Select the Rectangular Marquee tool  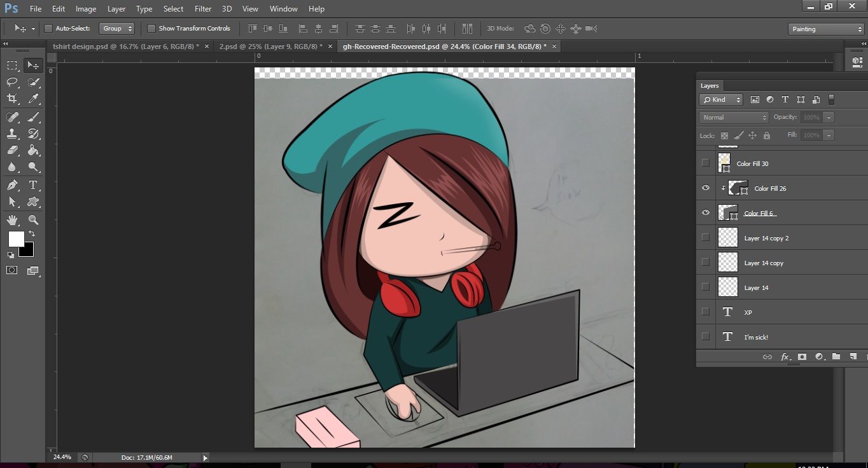click(x=12, y=65)
